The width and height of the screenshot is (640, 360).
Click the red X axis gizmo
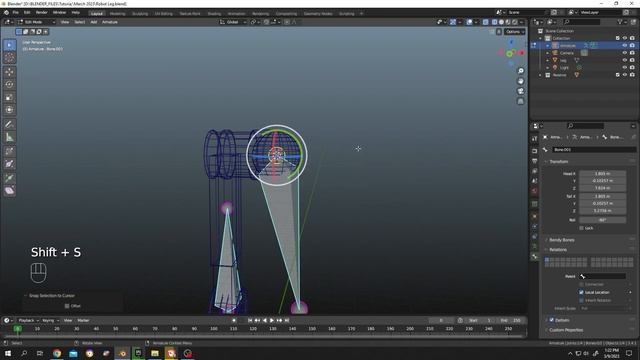(x=521, y=53)
